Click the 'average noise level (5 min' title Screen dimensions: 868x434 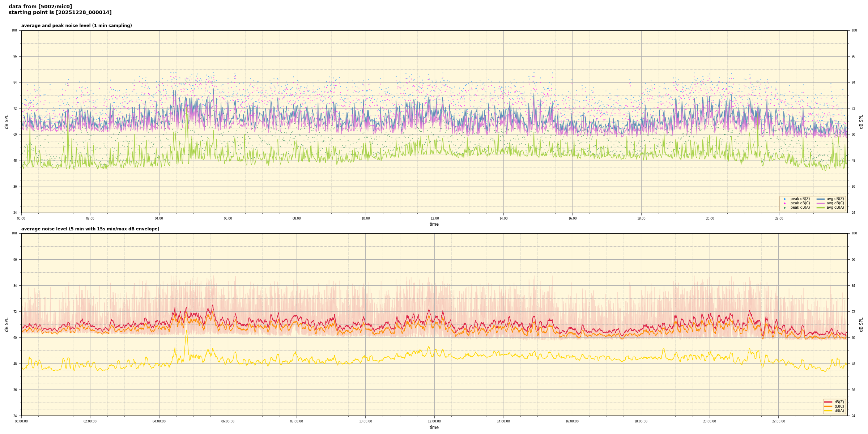pos(90,229)
